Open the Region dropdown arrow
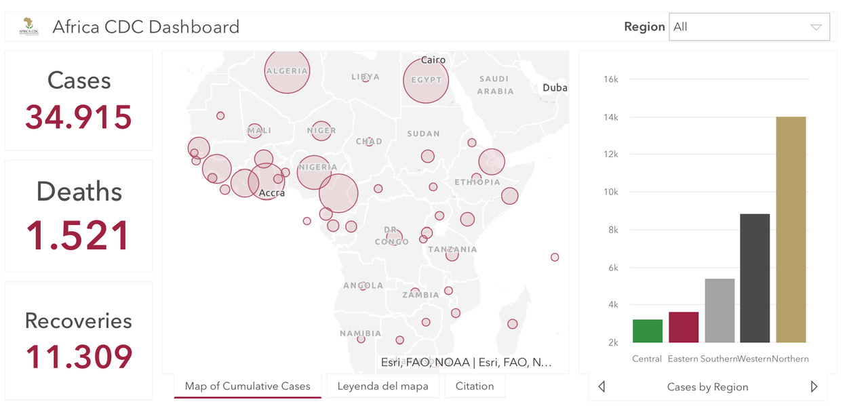 [816, 27]
